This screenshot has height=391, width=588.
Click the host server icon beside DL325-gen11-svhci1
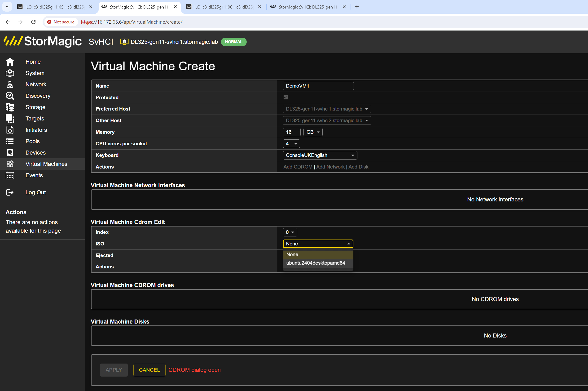click(x=124, y=42)
